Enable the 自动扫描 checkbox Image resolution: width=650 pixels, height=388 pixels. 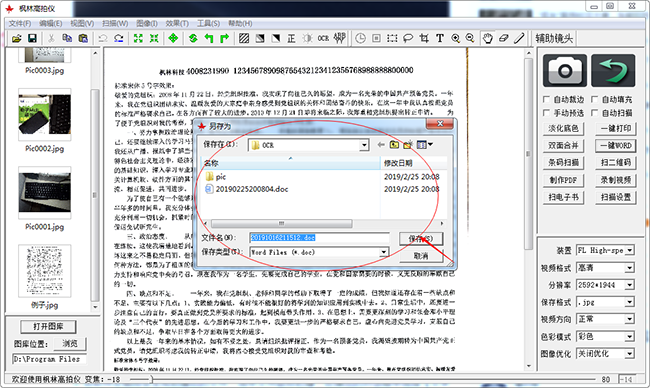(x=594, y=113)
